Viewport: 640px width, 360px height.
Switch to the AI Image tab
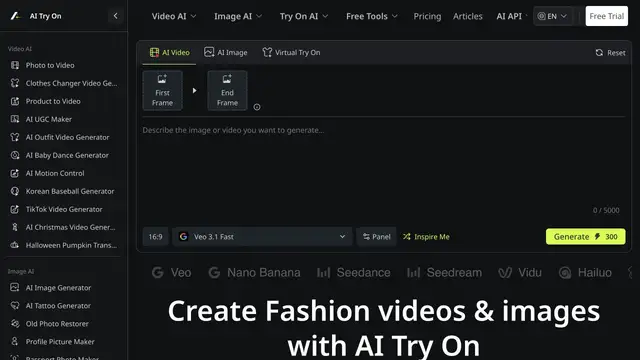[226, 53]
